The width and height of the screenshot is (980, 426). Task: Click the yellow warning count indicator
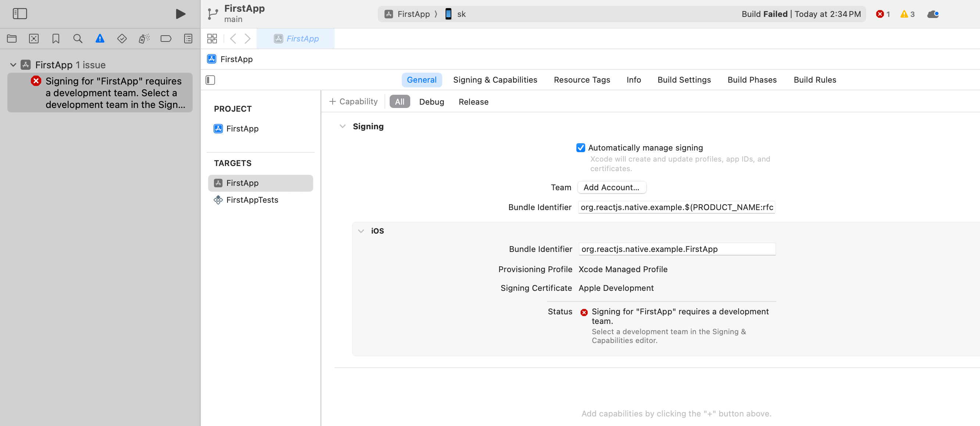pos(907,14)
